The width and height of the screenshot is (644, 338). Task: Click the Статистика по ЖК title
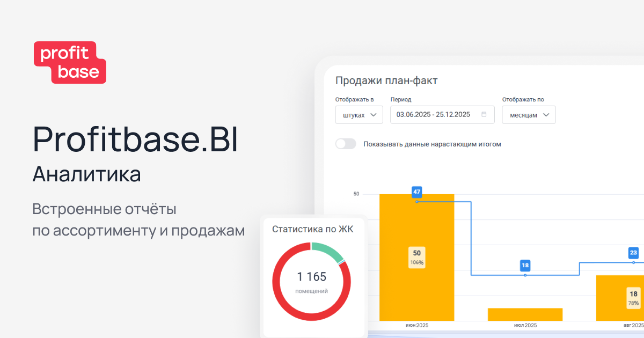312,230
